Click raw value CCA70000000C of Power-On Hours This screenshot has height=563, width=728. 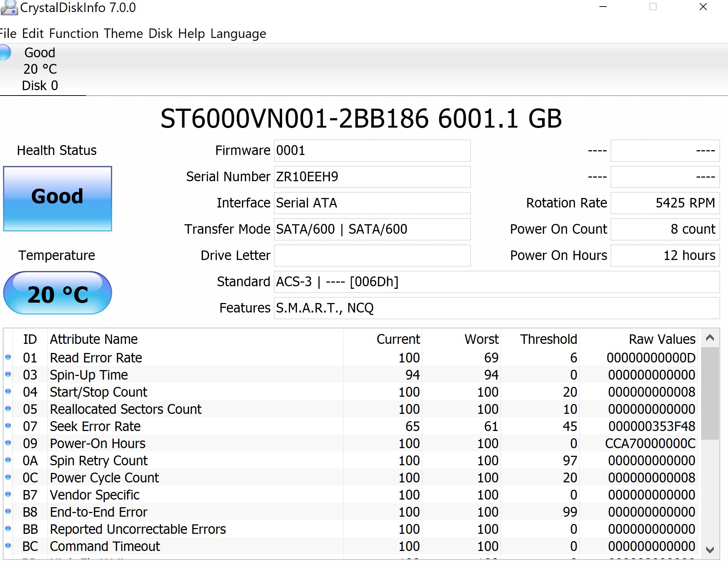coord(650,443)
